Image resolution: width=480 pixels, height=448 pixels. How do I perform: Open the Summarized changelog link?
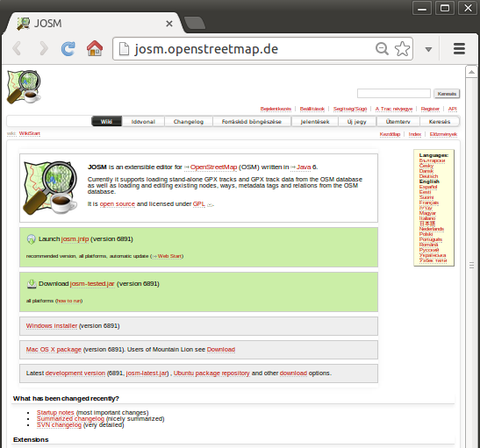(x=70, y=419)
